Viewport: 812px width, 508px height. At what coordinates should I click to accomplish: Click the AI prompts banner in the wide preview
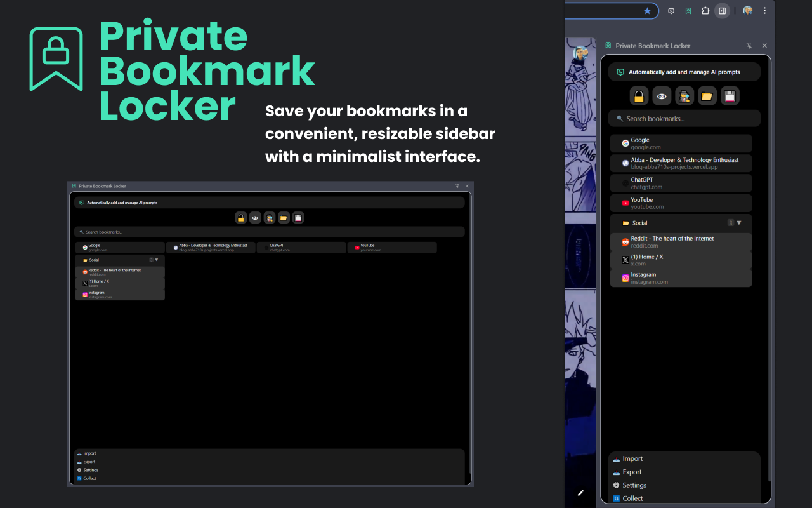269,203
